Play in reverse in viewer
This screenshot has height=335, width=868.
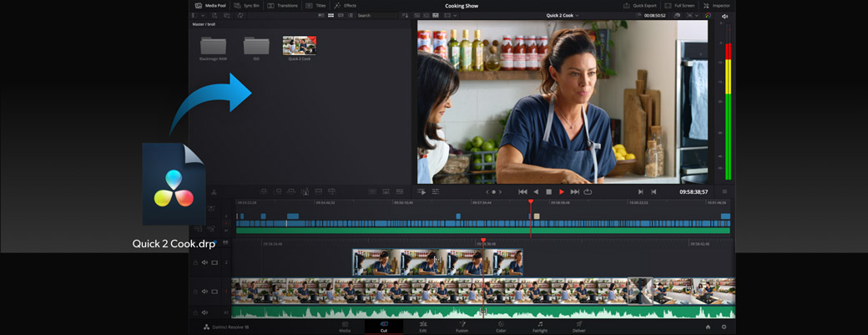pyautogui.click(x=536, y=191)
